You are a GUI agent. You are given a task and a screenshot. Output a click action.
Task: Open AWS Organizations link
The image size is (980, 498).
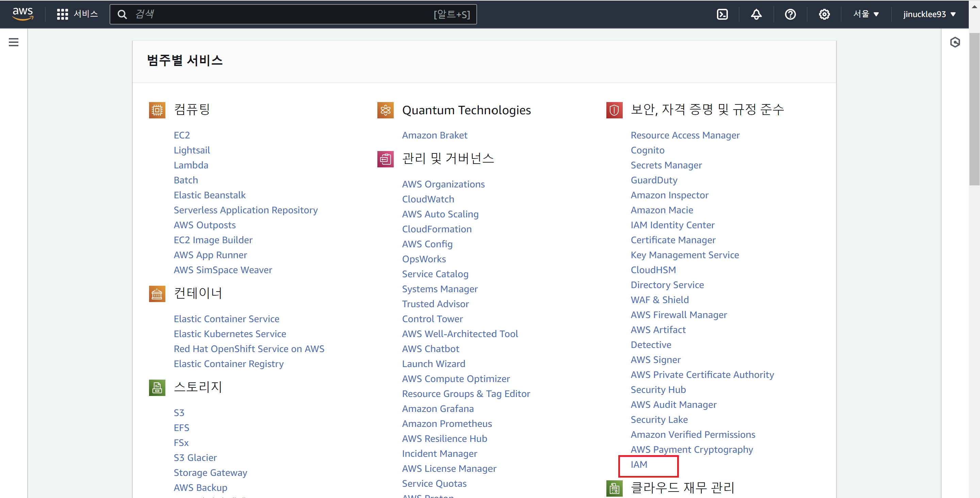(443, 184)
